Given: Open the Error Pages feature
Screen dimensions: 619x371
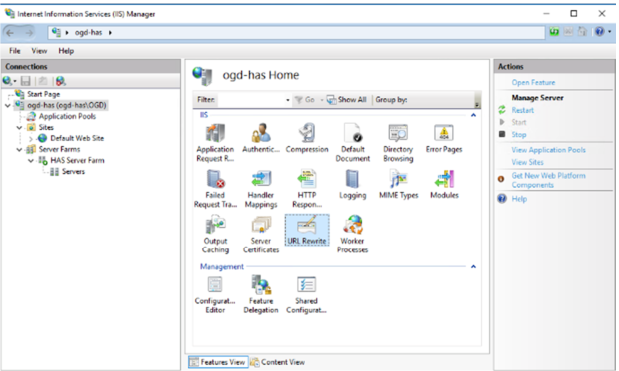Looking at the screenshot, I should (x=444, y=138).
